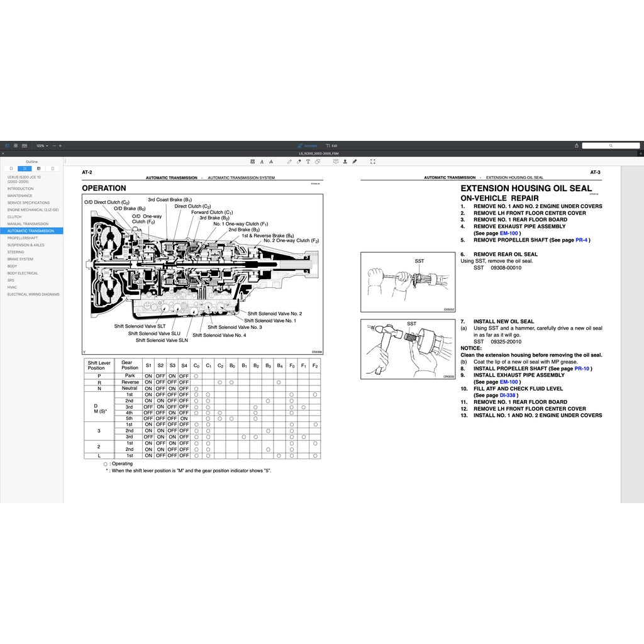Pick the pencil drawing tool

coord(289,162)
